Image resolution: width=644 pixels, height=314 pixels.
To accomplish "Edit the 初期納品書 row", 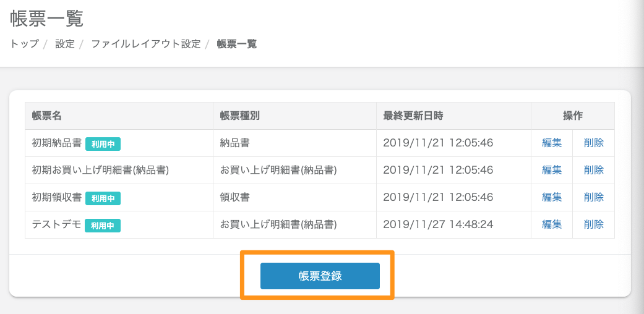I will coord(552,143).
